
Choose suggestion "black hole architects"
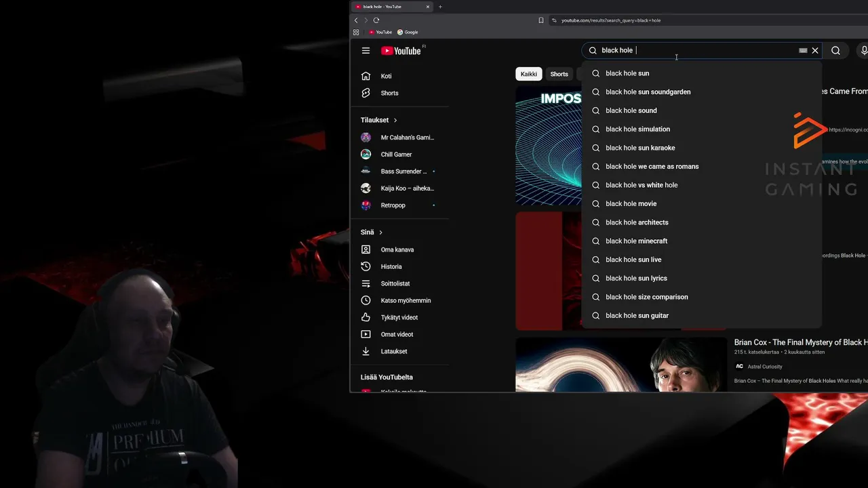point(702,222)
